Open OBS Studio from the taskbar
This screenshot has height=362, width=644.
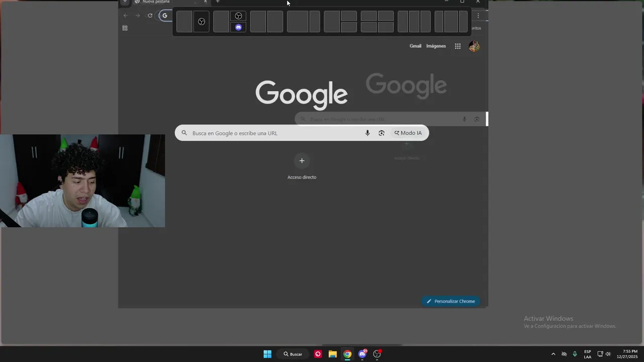coord(377,354)
